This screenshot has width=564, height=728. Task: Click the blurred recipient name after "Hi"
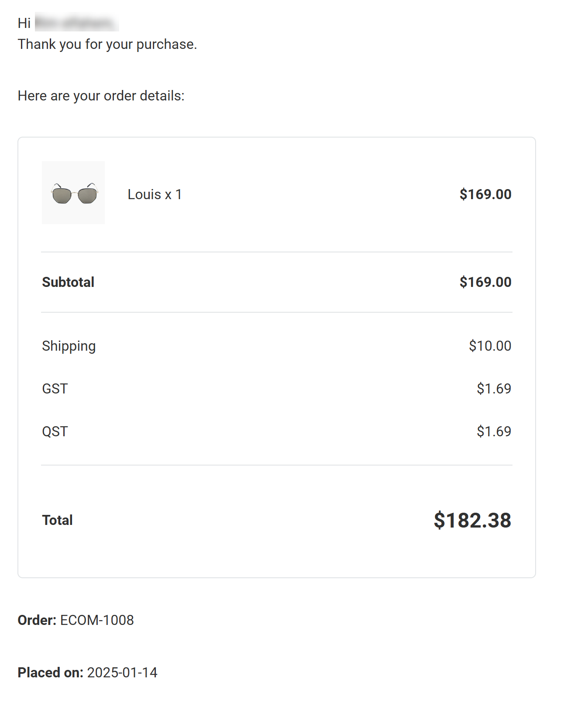point(76,23)
